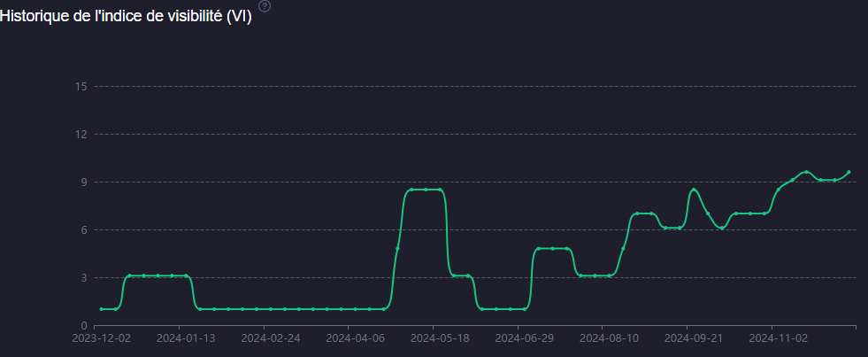This screenshot has width=868, height=357.
Task: Click the 2023-12-02 x-axis date label
Action: (101, 338)
